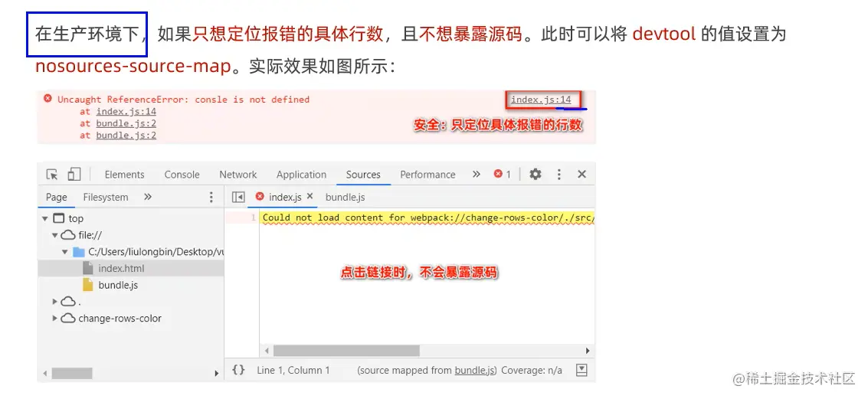Click editor scrollbar right arrow
Screen dimensions: 868x399
pos(588,351)
